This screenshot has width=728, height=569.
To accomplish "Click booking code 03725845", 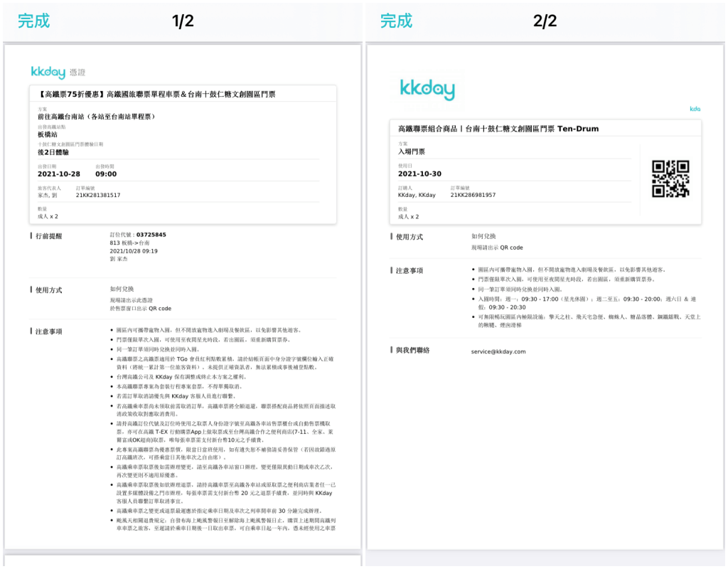I will pos(151,235).
